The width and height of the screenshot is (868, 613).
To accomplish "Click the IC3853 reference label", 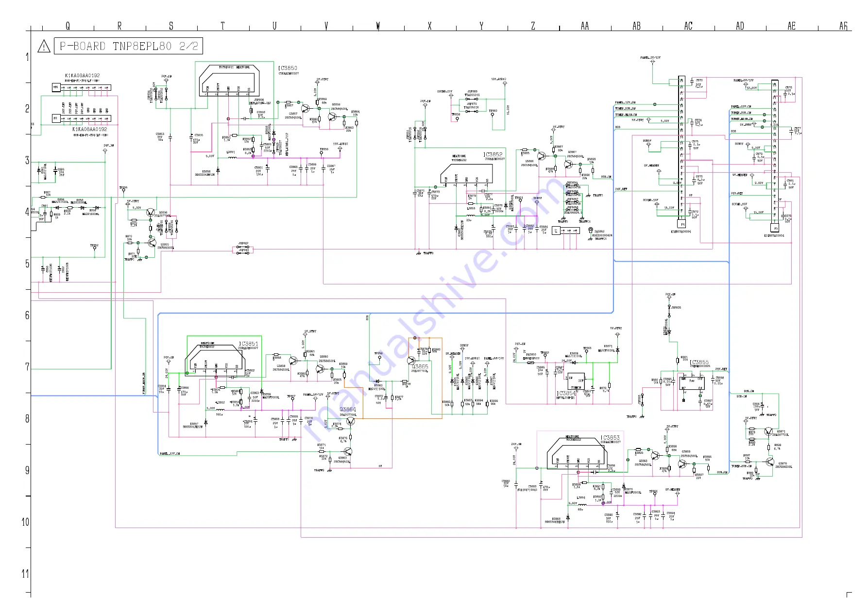I will point(611,437).
